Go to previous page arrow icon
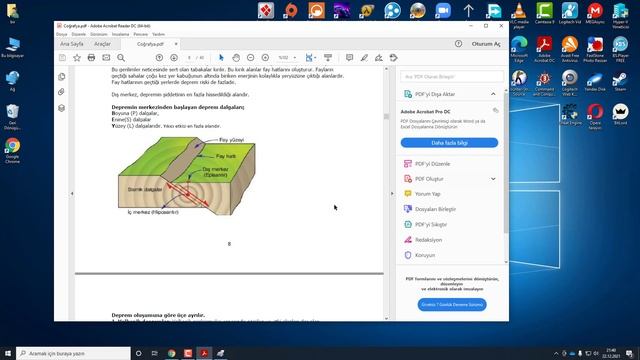The height and width of the screenshot is (360, 640). [x=159, y=58]
